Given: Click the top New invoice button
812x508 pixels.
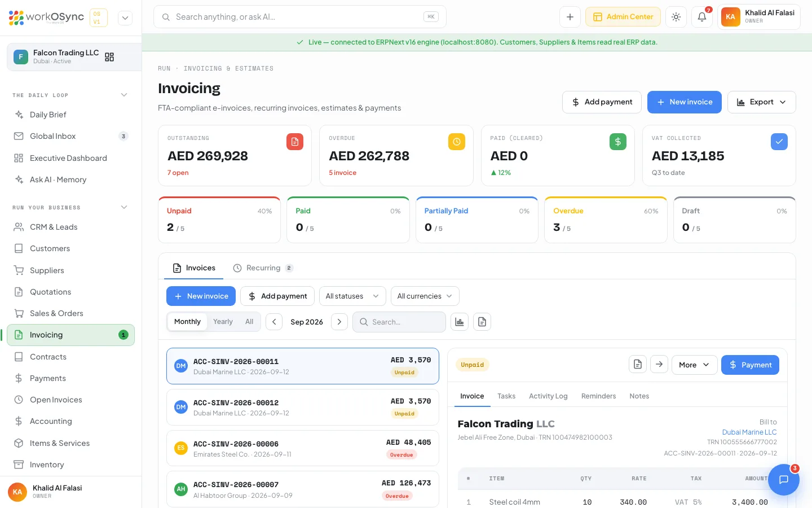Looking at the screenshot, I should (685, 102).
